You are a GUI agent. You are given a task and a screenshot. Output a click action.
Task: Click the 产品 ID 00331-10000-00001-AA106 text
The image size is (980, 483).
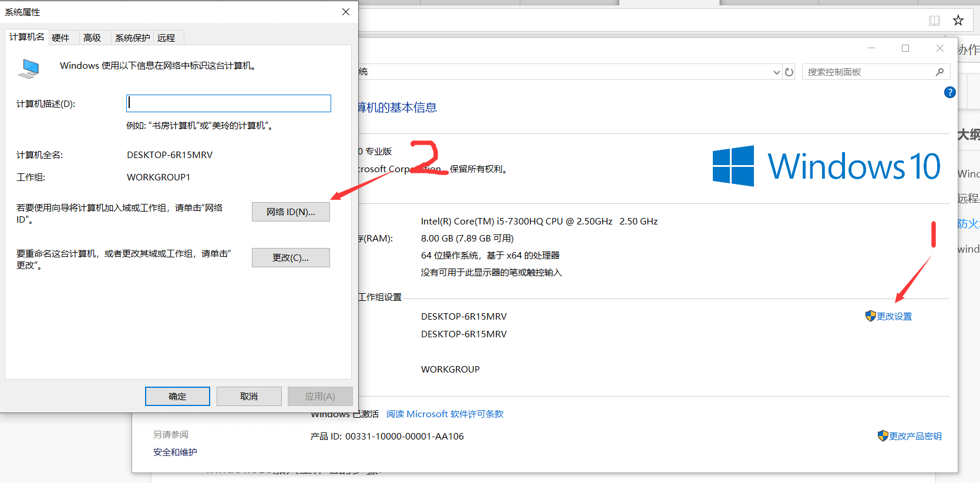(x=387, y=437)
